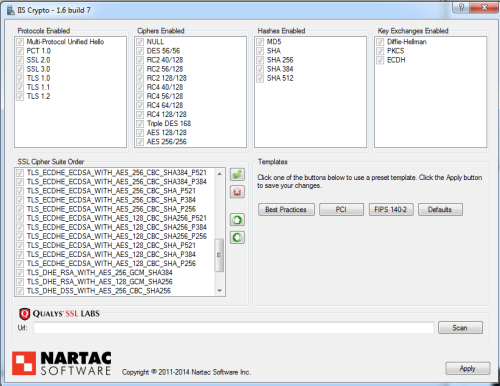Apply the PCI template

(341, 210)
